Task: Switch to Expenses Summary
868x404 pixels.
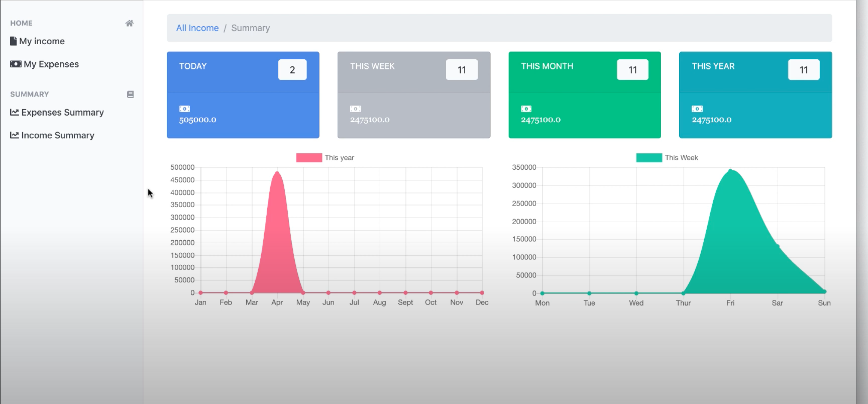Action: click(x=62, y=112)
